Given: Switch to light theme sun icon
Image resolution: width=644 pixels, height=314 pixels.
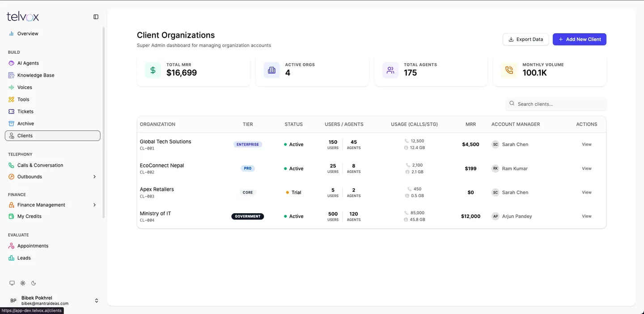Looking at the screenshot, I should tap(23, 283).
